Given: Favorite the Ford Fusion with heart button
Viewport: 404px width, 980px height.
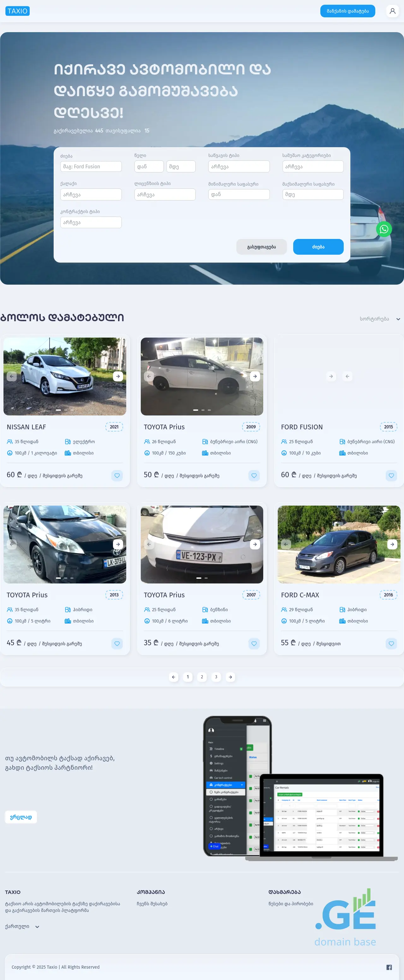Looking at the screenshot, I should coord(391,475).
